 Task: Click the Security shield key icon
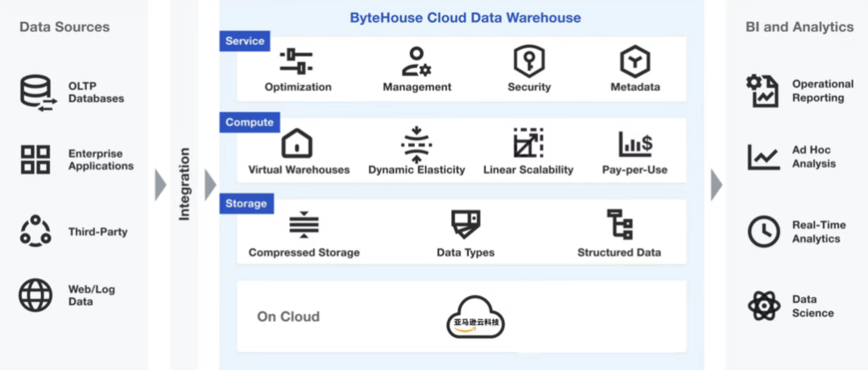(529, 61)
